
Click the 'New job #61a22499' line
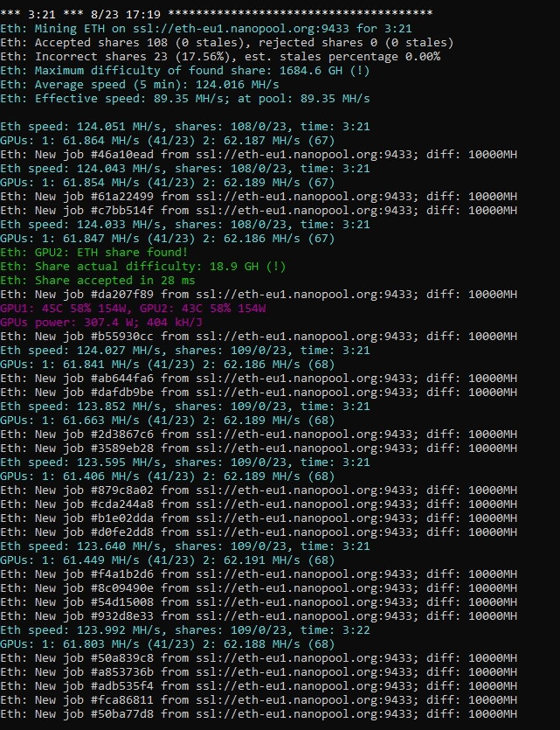(x=259, y=196)
